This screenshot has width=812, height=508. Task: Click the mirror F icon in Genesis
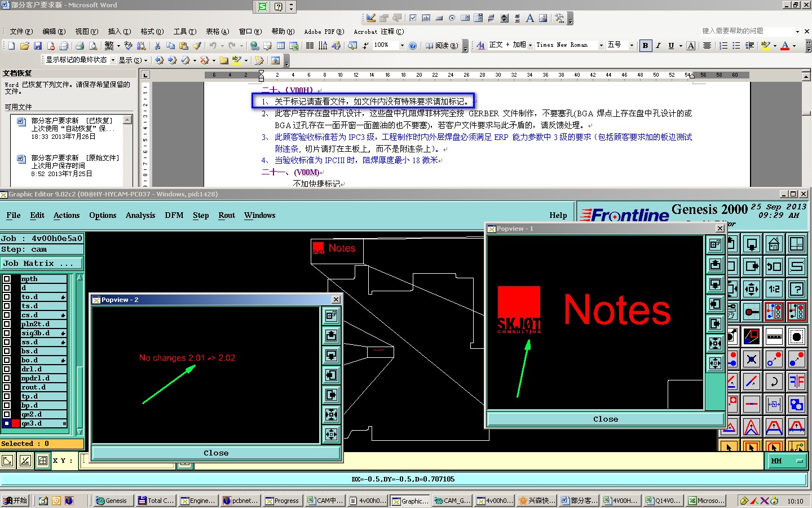[797, 382]
